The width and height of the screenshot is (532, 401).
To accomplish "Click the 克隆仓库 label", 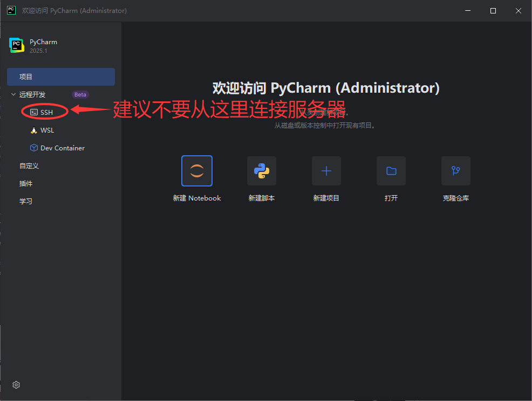I will tap(456, 198).
